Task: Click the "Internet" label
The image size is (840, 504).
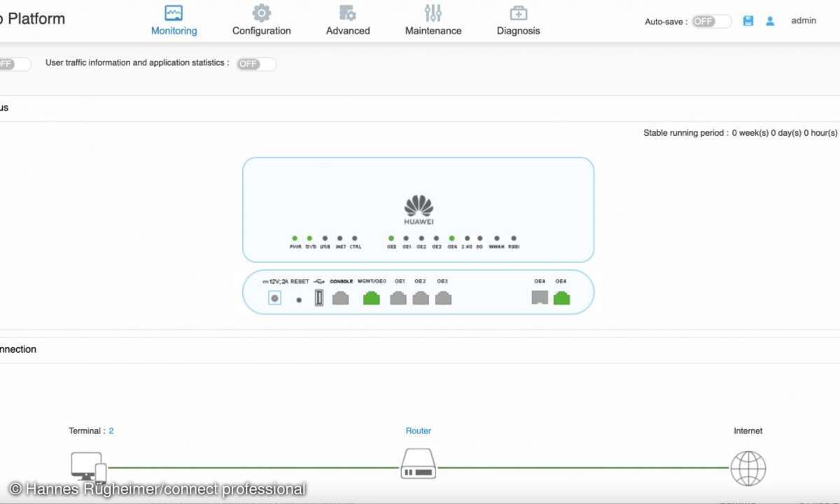Action: click(x=748, y=431)
